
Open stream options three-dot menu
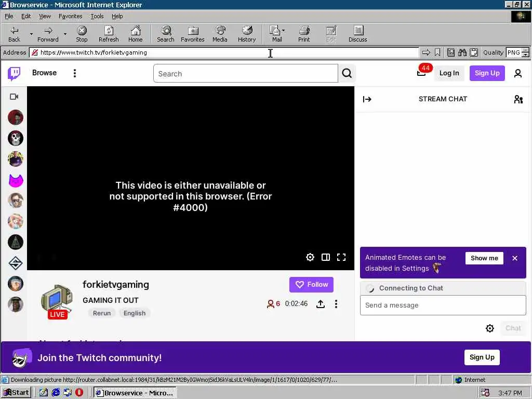[x=336, y=303]
